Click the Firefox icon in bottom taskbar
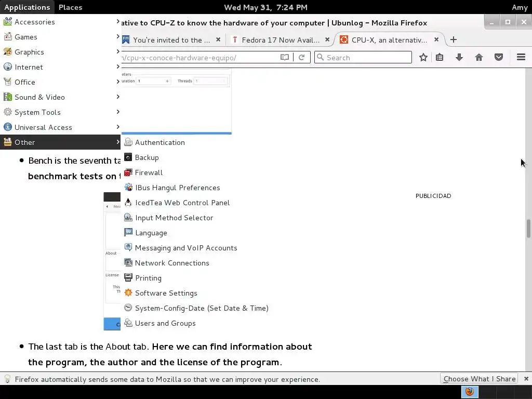Screen dimensions: 532x399 470,392
